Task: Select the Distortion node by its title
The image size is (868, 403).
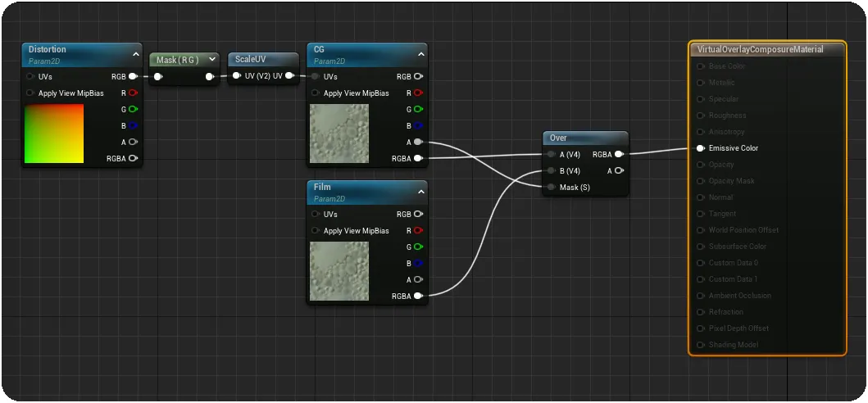Action: 47,49
